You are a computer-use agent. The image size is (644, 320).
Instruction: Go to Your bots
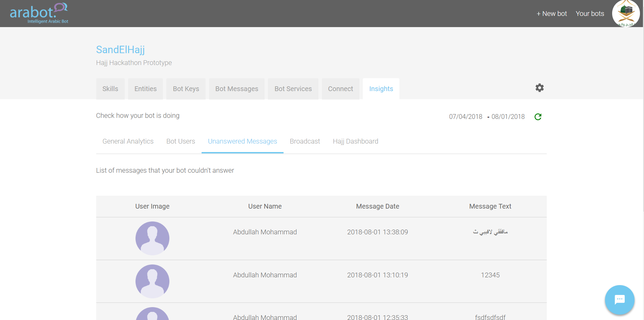(590, 14)
